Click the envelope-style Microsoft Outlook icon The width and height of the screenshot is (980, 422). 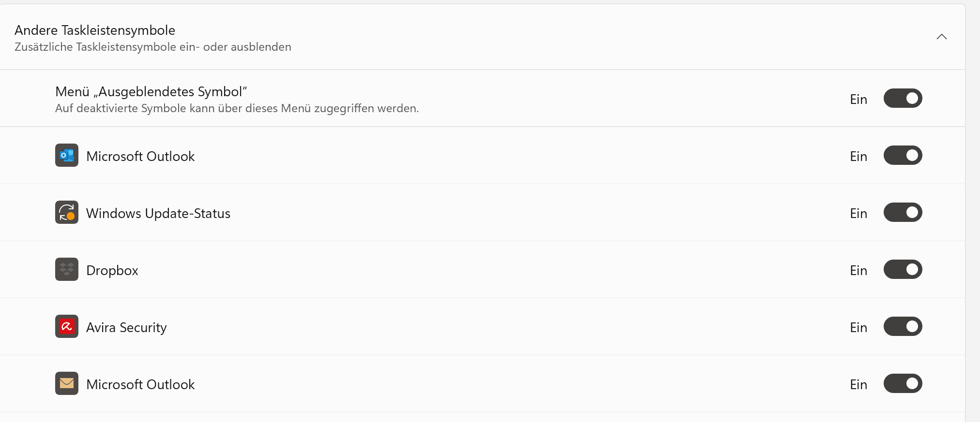(x=67, y=383)
